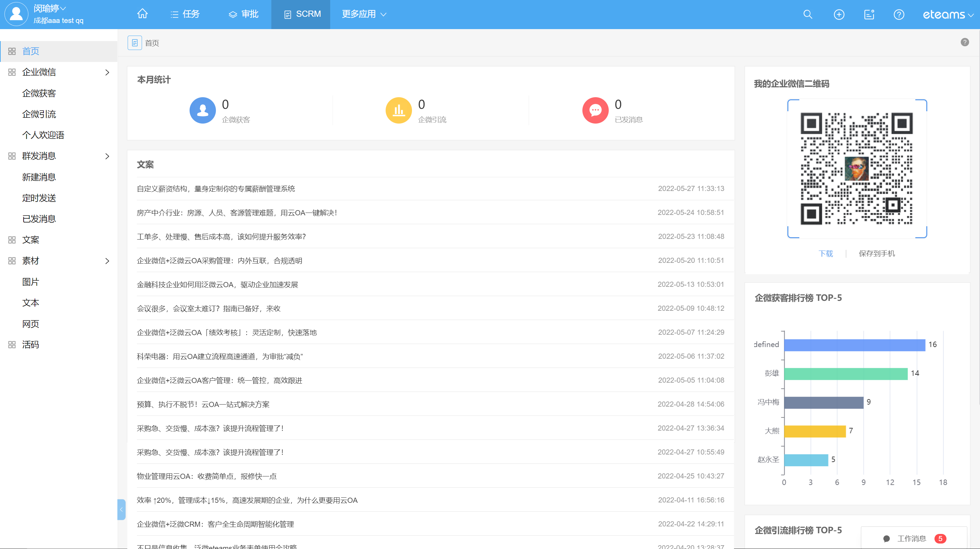Click the gray help icon beside breadcrumb
The image size is (980, 549).
coord(964,42)
